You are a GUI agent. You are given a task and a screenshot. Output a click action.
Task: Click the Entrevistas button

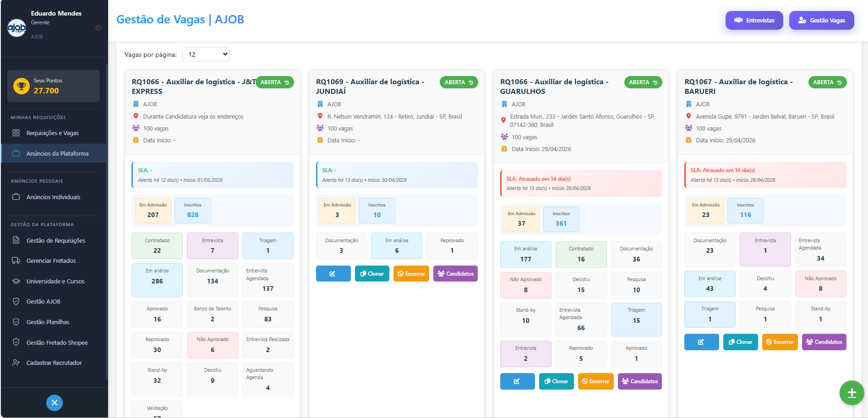point(754,20)
